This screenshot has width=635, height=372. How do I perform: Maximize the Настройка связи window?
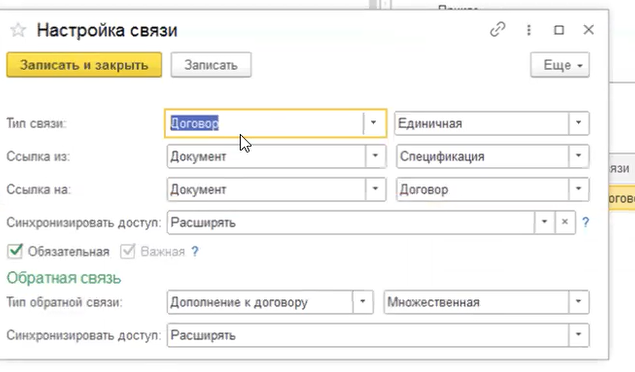[x=559, y=30]
